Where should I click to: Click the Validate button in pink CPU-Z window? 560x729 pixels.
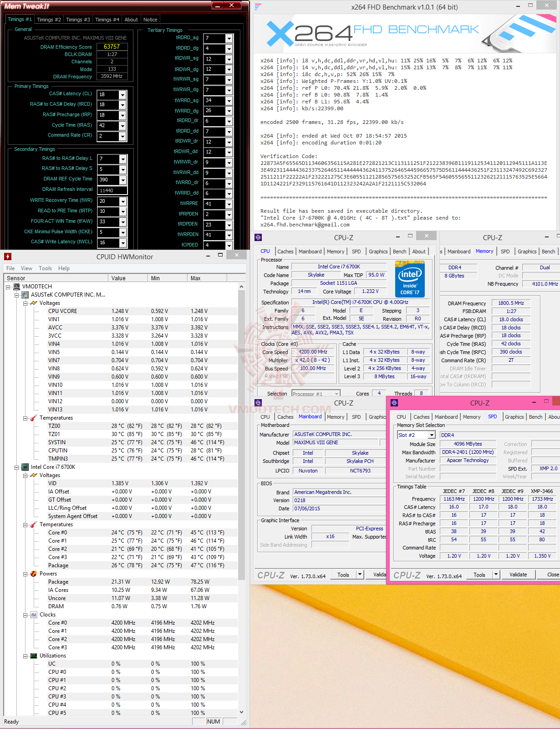tap(518, 575)
